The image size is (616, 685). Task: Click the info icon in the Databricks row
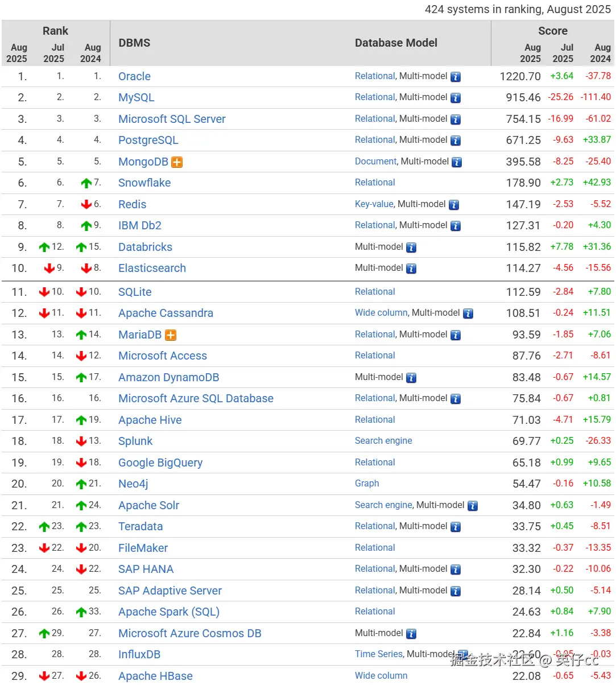click(x=411, y=247)
